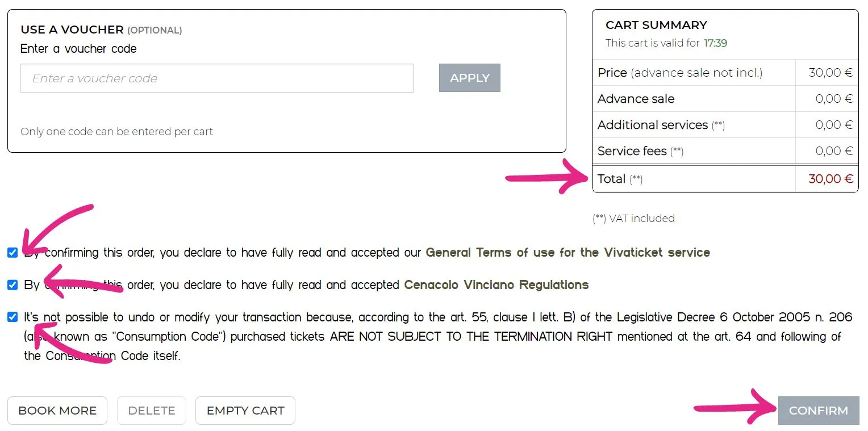Click the Advance sale row label

coord(636,99)
